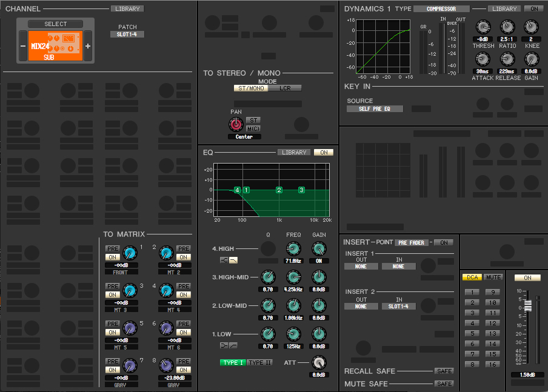Click the compressor RELEASE knob
This screenshot has height=392, width=548.
coord(507,59)
